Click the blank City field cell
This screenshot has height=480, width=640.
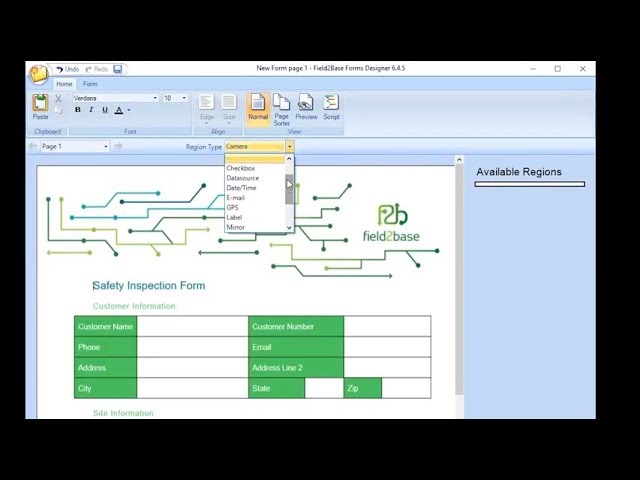192,388
